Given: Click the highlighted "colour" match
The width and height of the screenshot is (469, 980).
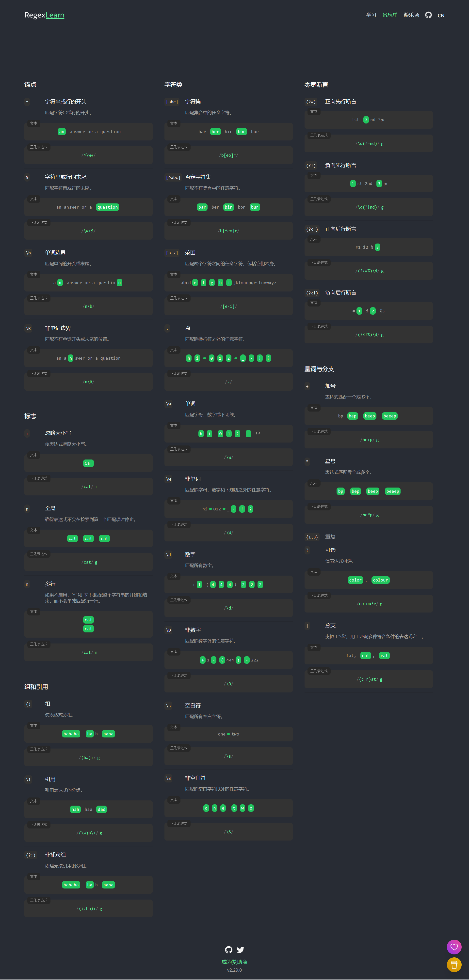Looking at the screenshot, I should point(380,580).
